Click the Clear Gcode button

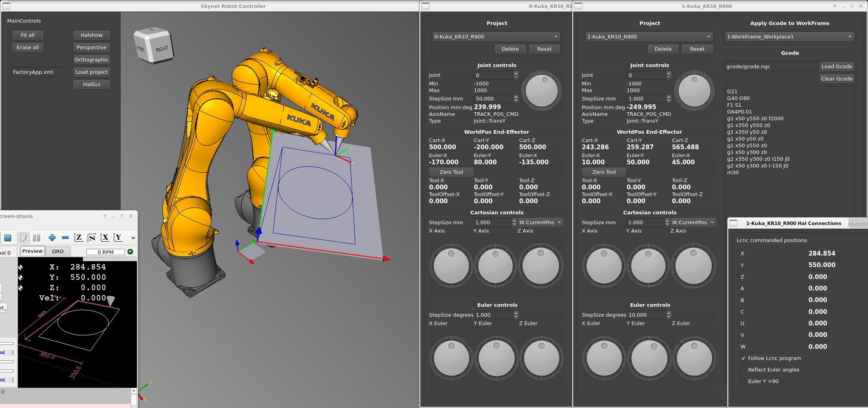click(837, 79)
